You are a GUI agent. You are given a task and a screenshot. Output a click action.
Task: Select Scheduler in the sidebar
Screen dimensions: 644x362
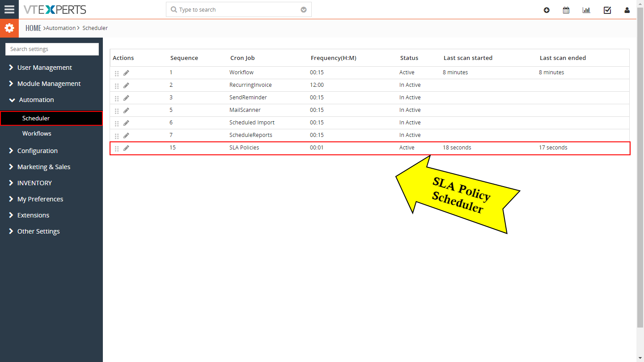coord(51,118)
